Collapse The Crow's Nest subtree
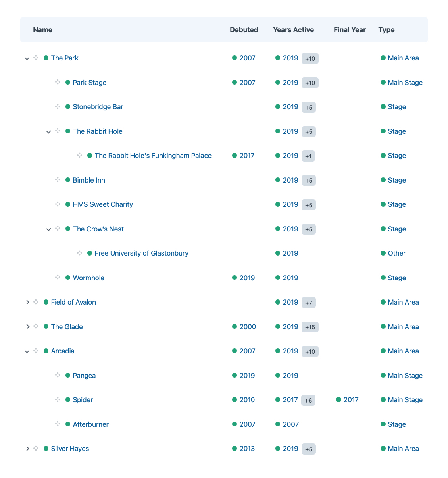The image size is (448, 478). pos(49,229)
